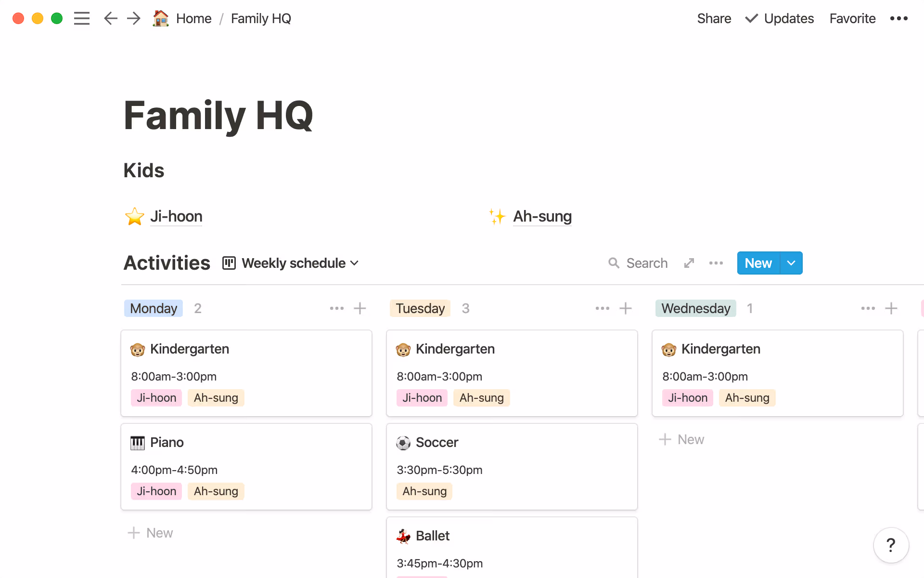This screenshot has width=924, height=578.
Task: Open the Ah-sung page link
Action: (x=542, y=216)
